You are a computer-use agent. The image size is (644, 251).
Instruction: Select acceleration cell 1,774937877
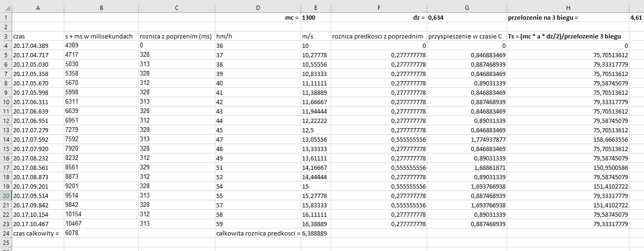tap(467, 139)
